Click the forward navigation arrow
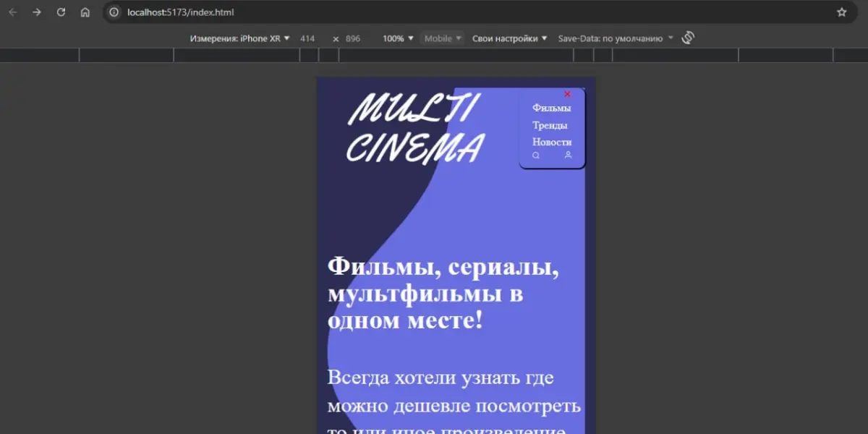 [x=36, y=12]
